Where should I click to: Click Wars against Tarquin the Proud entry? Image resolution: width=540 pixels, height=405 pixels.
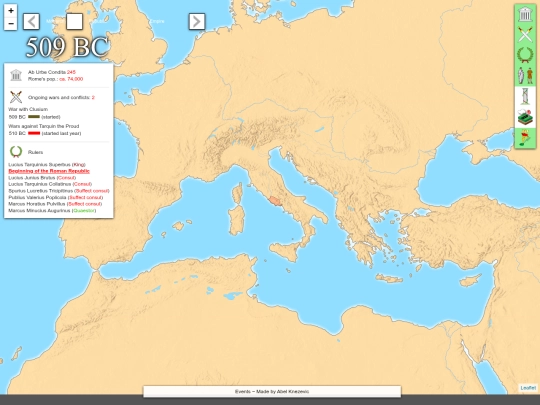[x=44, y=126]
